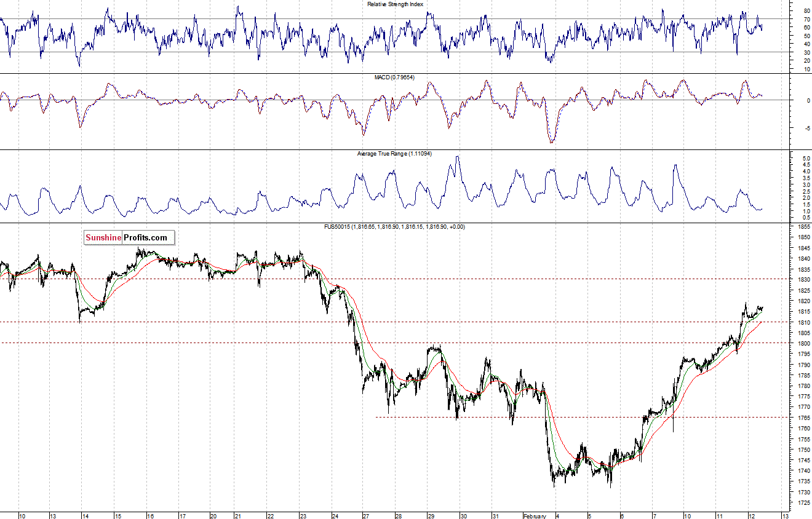Viewport: 812px width, 519px height.
Task: Click the date label 16 on the axis
Action: (150, 515)
